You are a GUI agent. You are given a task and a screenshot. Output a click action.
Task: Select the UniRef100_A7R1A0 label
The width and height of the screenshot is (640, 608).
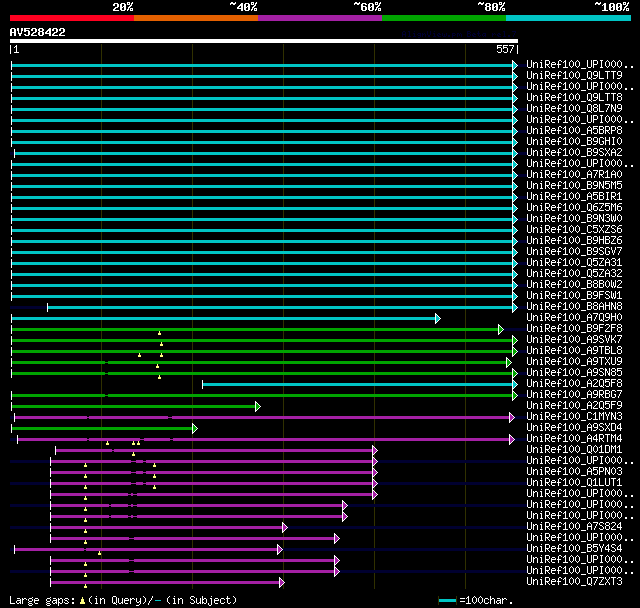click(574, 175)
